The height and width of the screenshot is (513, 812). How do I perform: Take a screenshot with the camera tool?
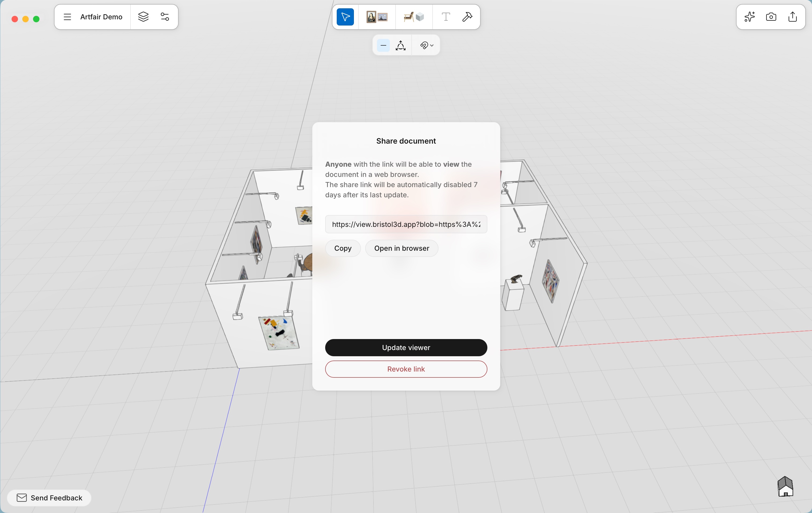point(771,17)
